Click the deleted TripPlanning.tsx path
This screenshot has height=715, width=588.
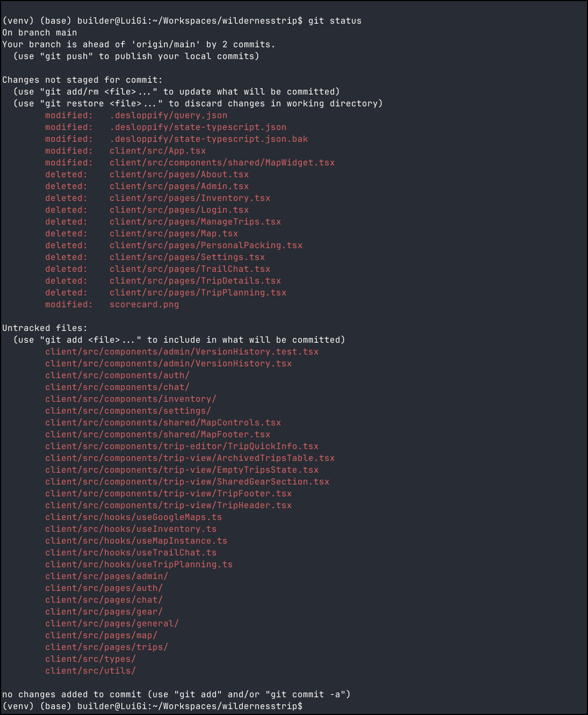click(x=198, y=293)
